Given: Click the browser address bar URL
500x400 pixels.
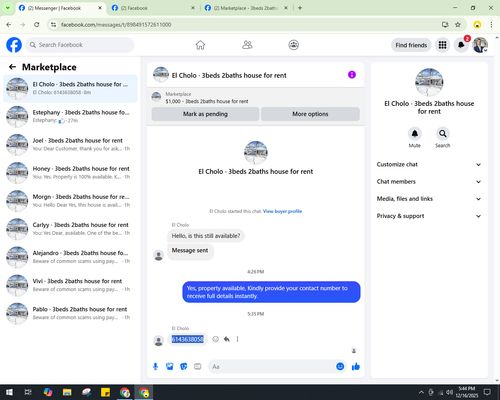Looking at the screenshot, I should pyautogui.click(x=116, y=25).
